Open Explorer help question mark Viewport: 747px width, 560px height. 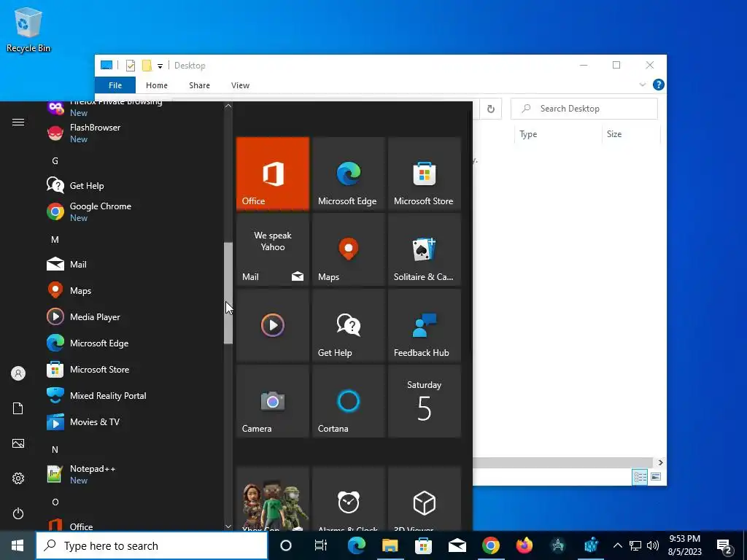coord(659,85)
